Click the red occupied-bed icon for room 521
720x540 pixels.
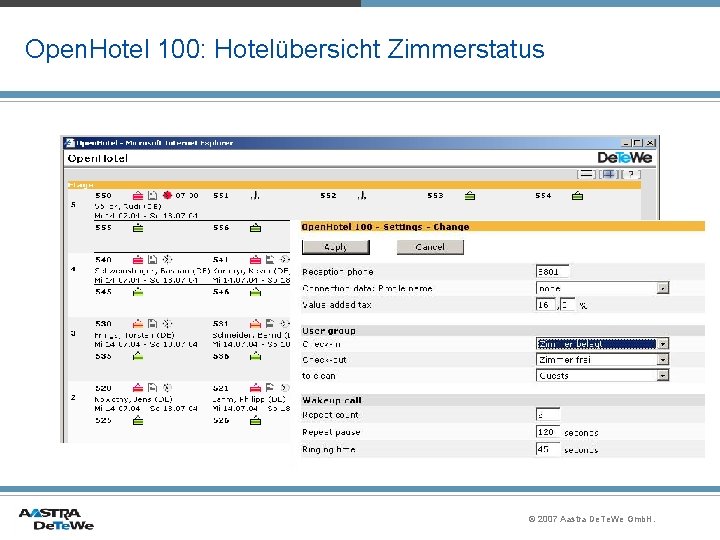pyautogui.click(x=255, y=388)
